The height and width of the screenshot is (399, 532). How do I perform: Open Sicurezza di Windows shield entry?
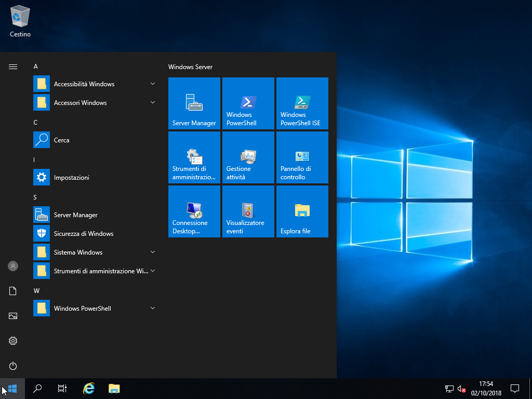pos(95,233)
